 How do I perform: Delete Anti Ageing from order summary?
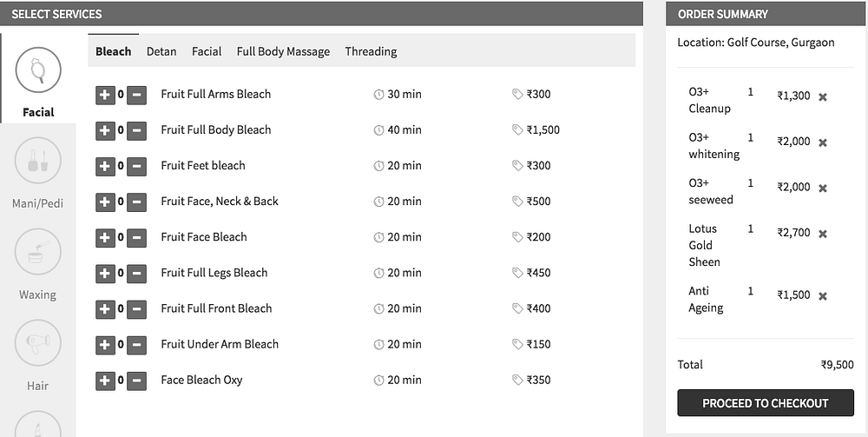823,296
